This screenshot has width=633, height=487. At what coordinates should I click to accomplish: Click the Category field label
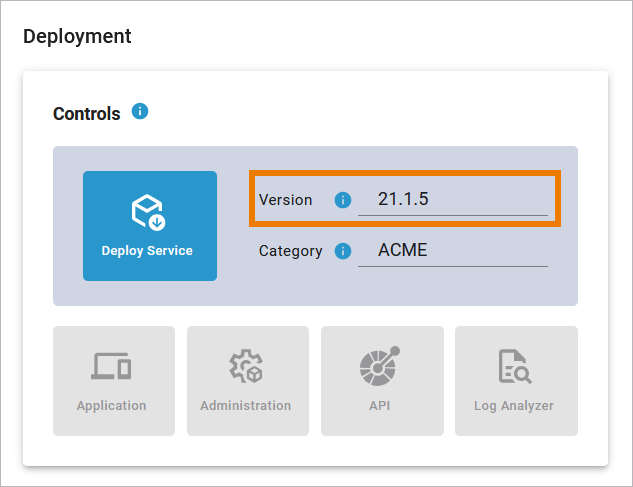pyautogui.click(x=290, y=251)
